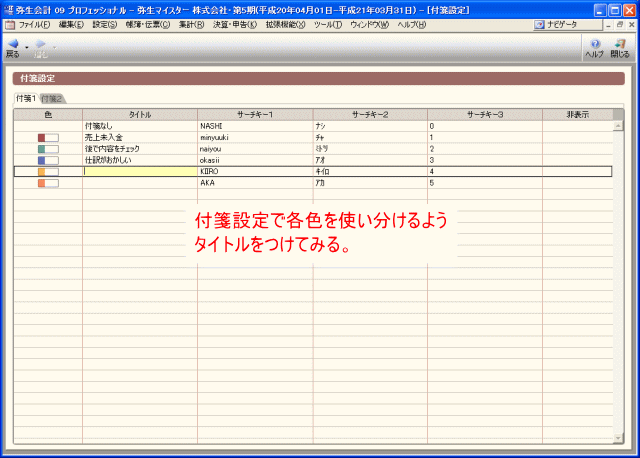Click 非表示 cell in 売上未入金 row
The height and width of the screenshot is (458, 640).
pyautogui.click(x=578, y=138)
